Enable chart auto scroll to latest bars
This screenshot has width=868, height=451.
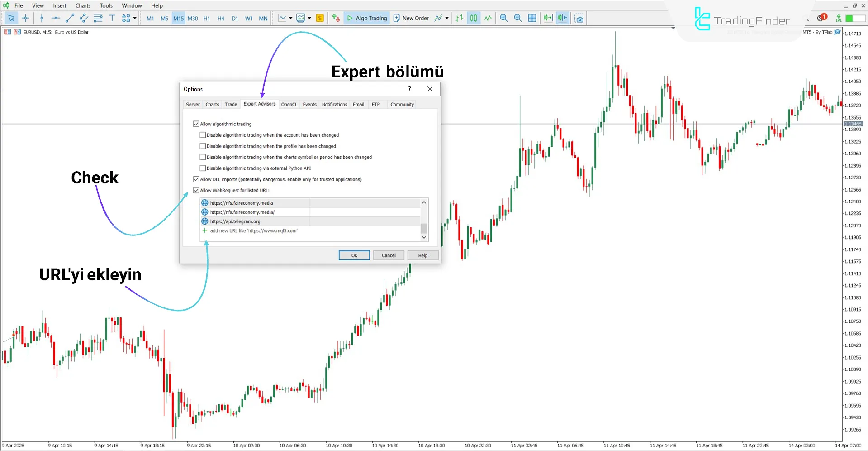click(547, 18)
